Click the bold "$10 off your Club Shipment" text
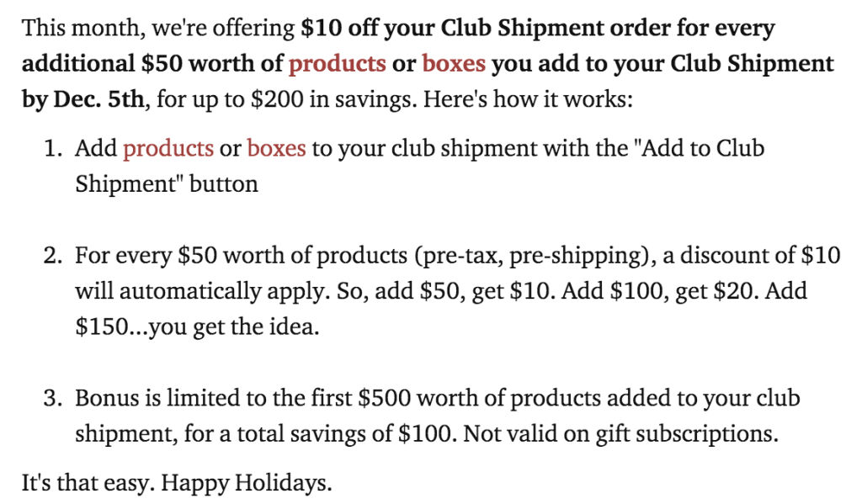 [452, 28]
